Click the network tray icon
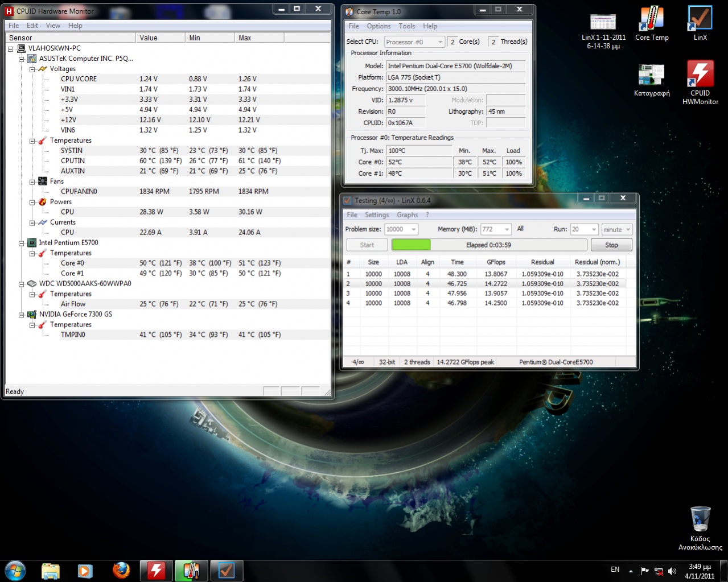The image size is (728, 582). (x=659, y=571)
